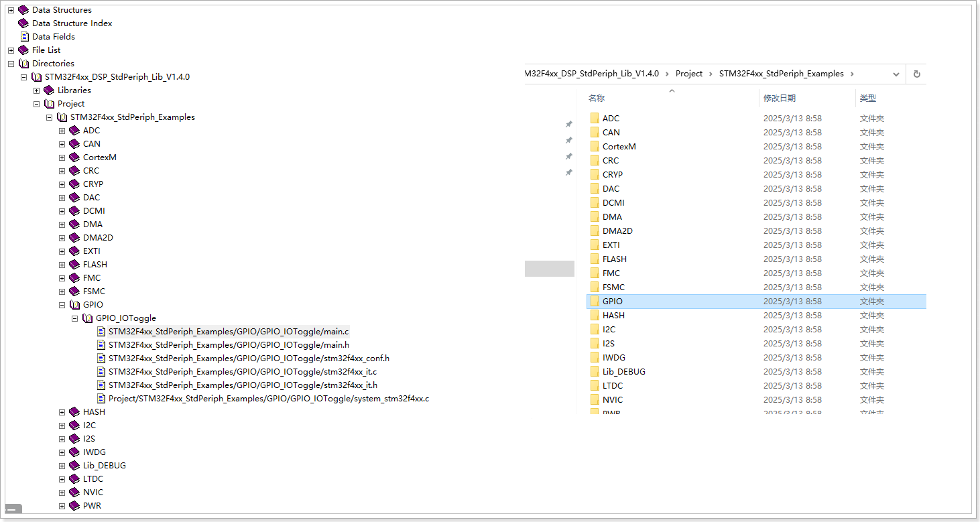Click the CortexM folder icon in Explorer
The width and height of the screenshot is (980, 522).
594,146
